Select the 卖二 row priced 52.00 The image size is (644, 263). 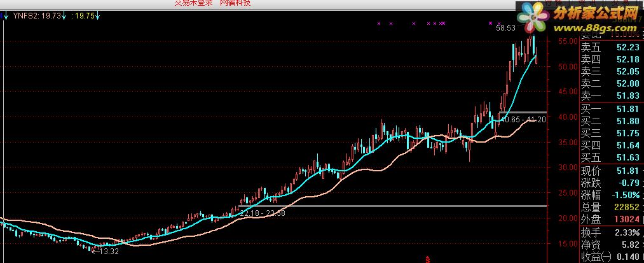pyautogui.click(x=611, y=84)
